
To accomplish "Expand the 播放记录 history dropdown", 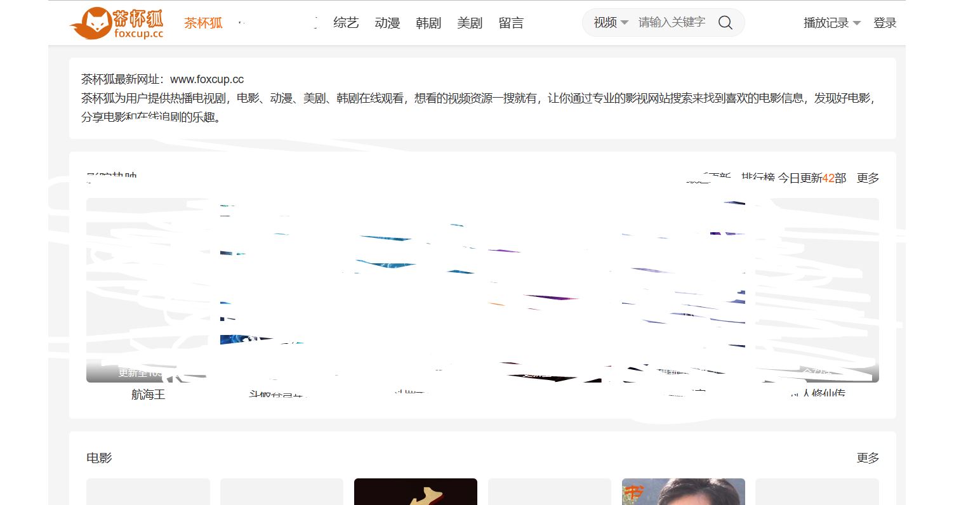I will point(826,23).
